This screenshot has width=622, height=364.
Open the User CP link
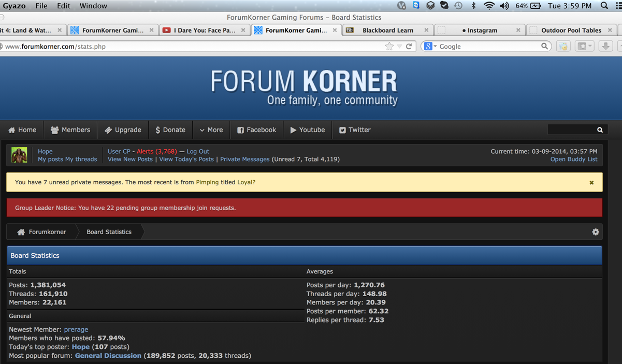coord(119,151)
